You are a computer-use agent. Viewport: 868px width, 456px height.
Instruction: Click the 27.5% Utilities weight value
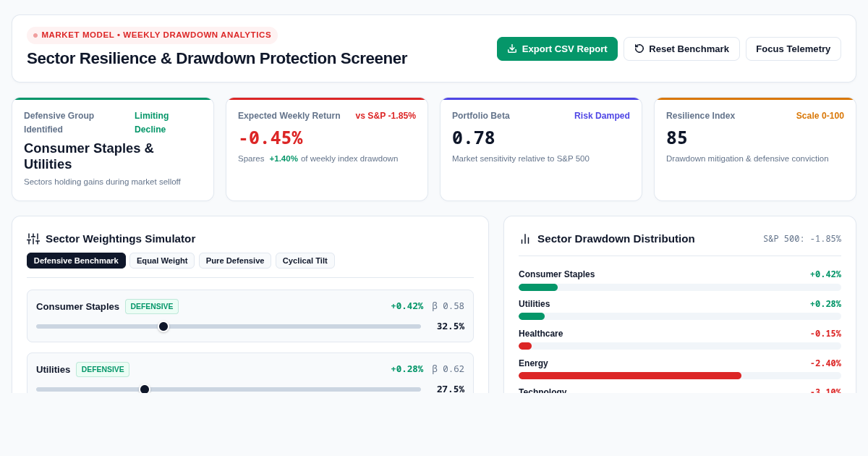tap(451, 389)
